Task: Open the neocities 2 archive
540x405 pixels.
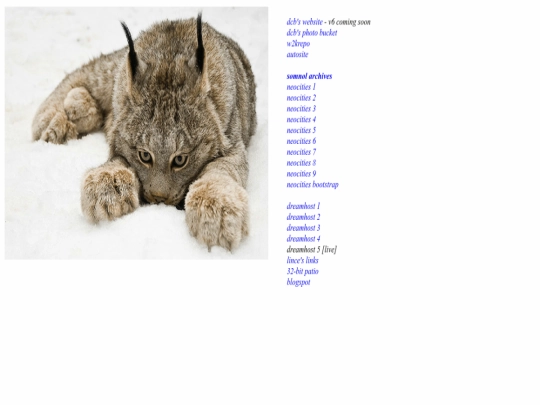Action: [x=301, y=98]
